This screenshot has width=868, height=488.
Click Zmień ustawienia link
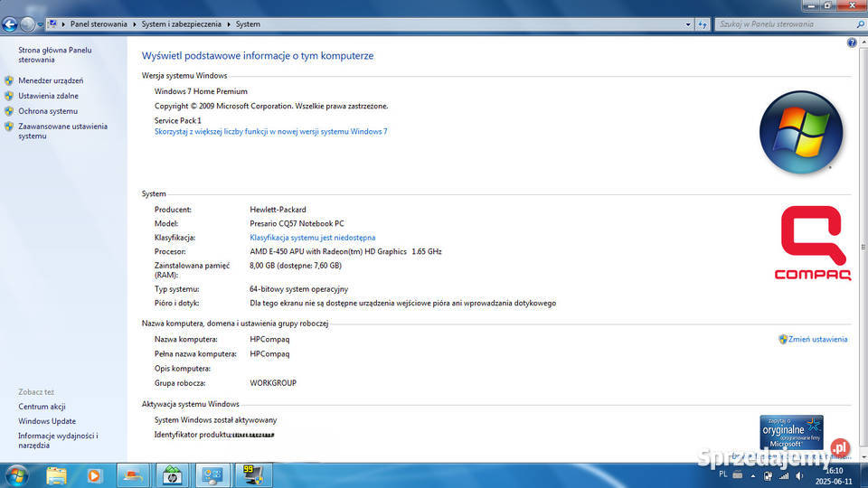point(817,339)
